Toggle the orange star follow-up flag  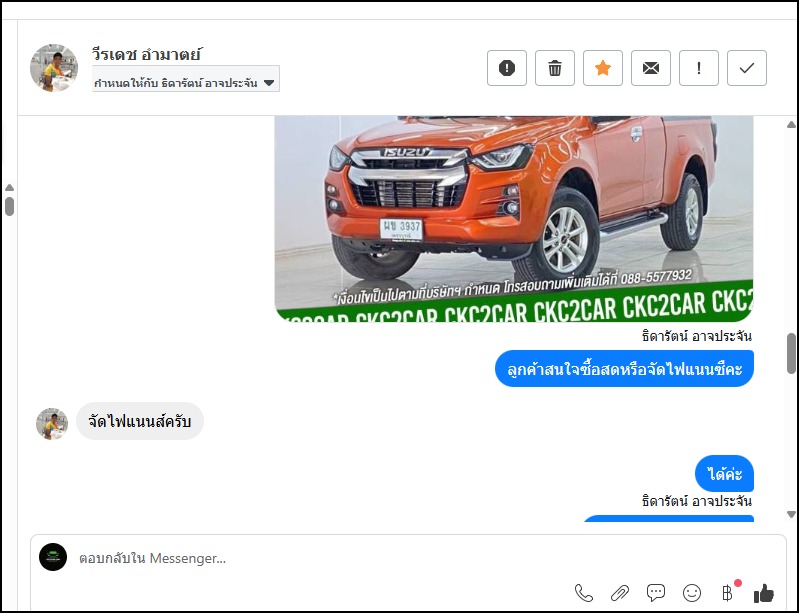[603, 68]
